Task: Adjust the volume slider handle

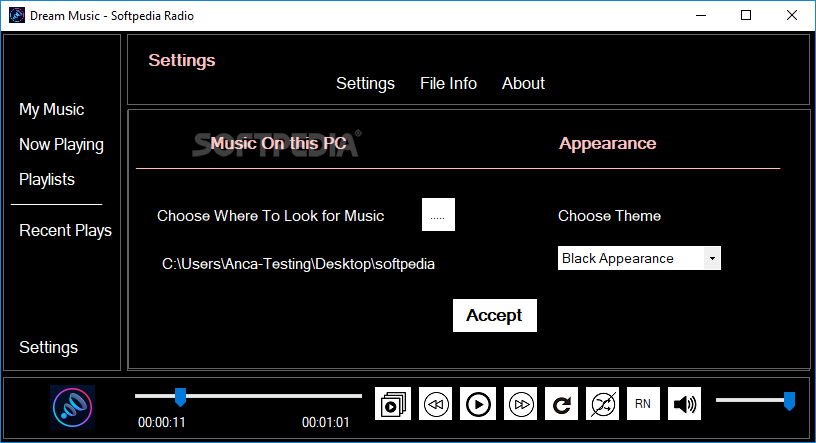Action: [789, 401]
